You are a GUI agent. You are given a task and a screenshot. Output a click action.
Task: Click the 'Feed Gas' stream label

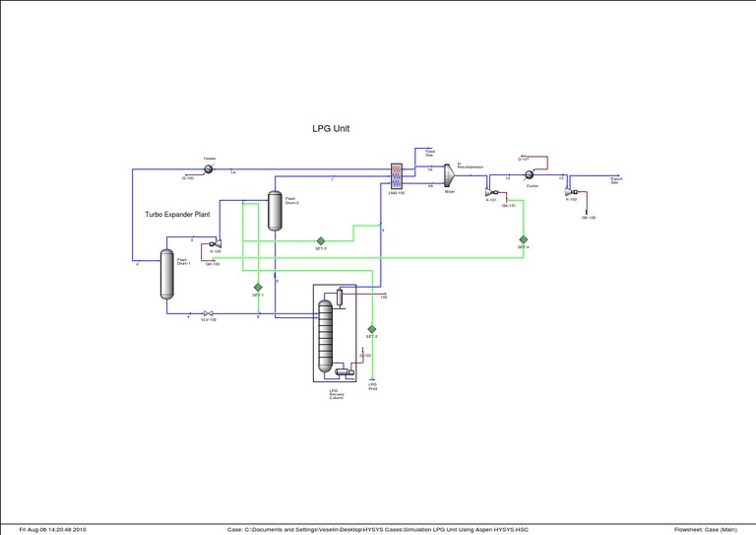[x=429, y=153]
